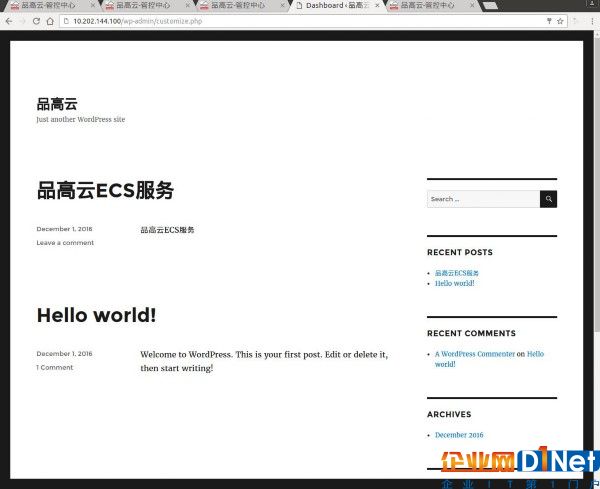The width and height of the screenshot is (600, 489).
Task: Bookmark this page with the star icon
Action: [x=560, y=21]
